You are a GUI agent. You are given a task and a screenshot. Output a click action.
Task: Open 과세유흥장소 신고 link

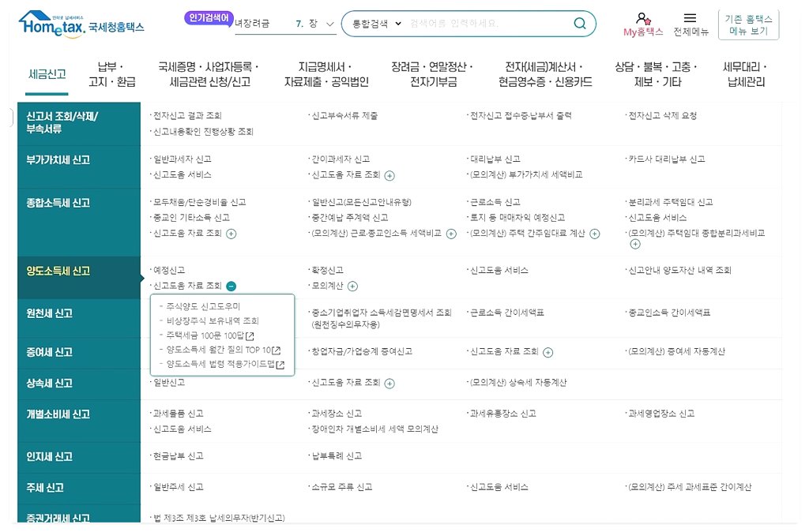coord(502,414)
